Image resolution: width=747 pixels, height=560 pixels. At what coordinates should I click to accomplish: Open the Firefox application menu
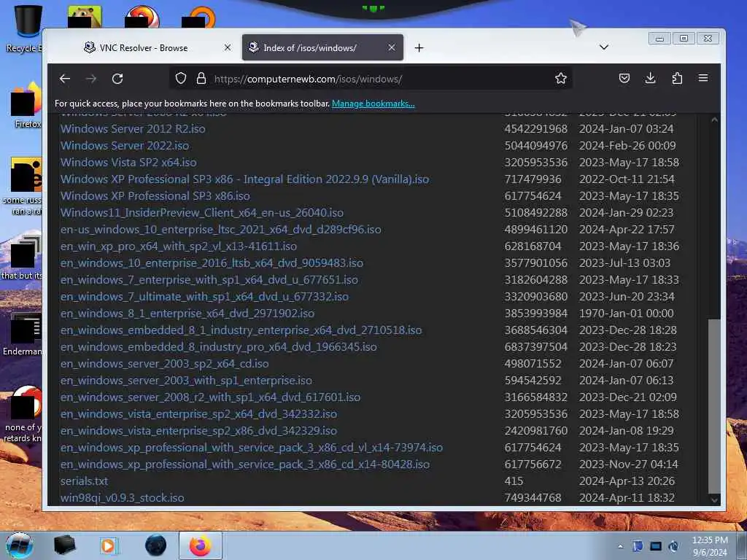point(703,78)
